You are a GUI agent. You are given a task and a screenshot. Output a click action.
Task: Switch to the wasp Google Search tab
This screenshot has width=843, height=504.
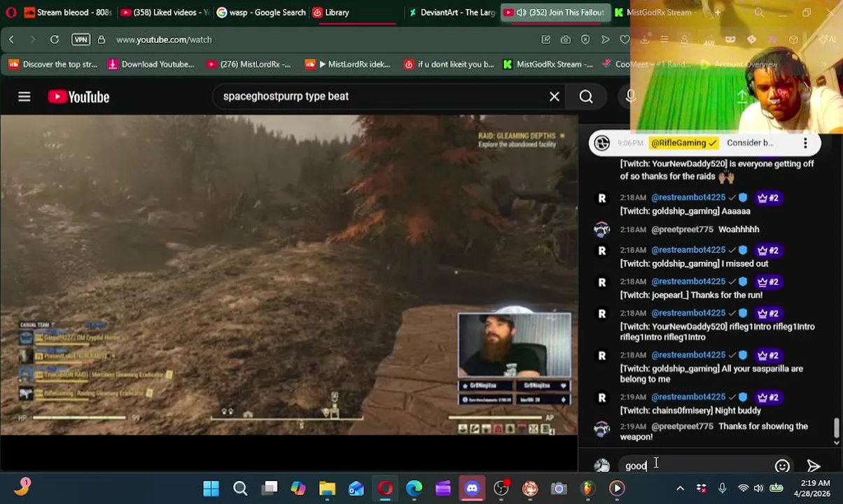tap(260, 13)
